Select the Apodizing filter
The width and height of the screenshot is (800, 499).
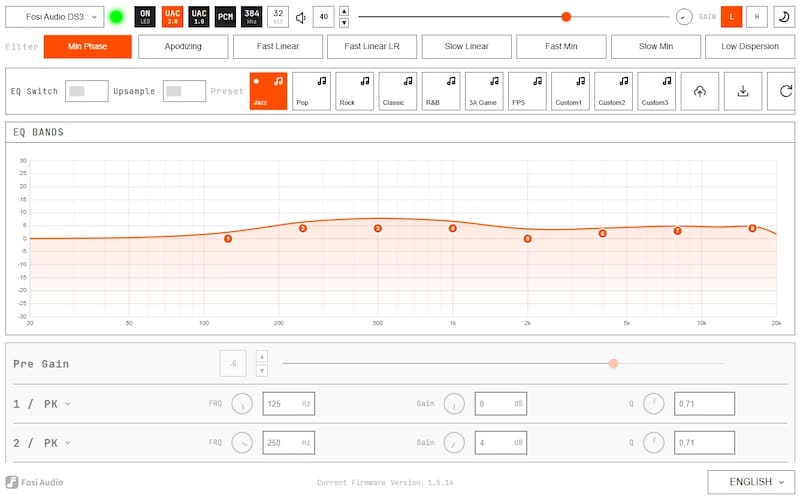click(x=183, y=46)
